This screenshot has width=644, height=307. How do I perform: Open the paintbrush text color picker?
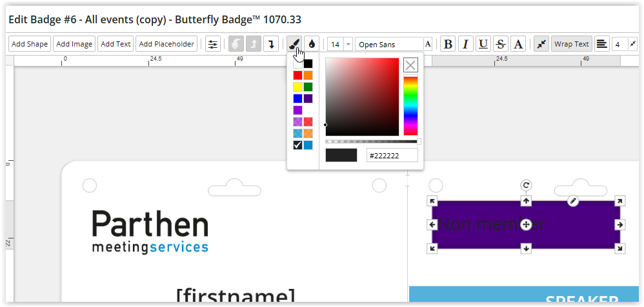pyautogui.click(x=294, y=44)
